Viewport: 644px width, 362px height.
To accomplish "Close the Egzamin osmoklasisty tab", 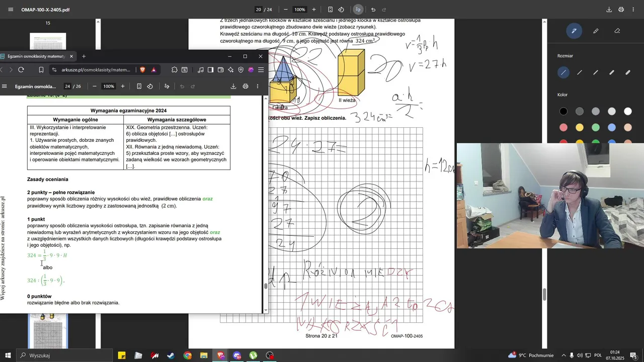I will (71, 56).
